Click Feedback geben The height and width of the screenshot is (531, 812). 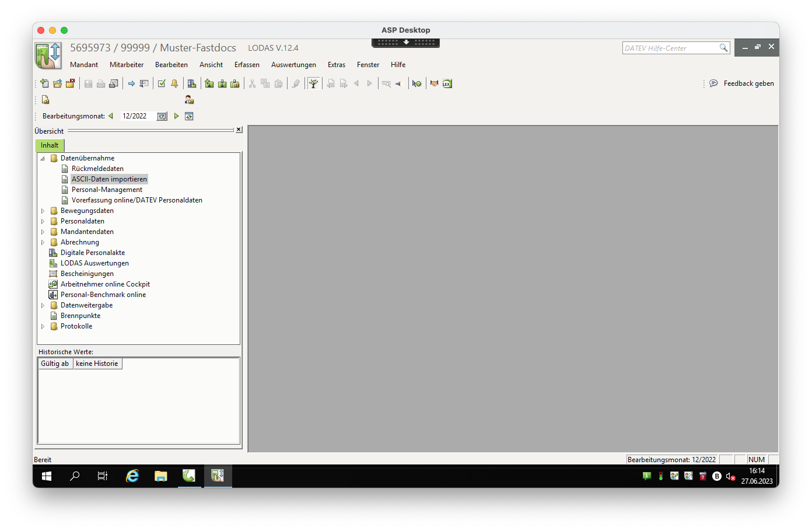[x=749, y=83]
